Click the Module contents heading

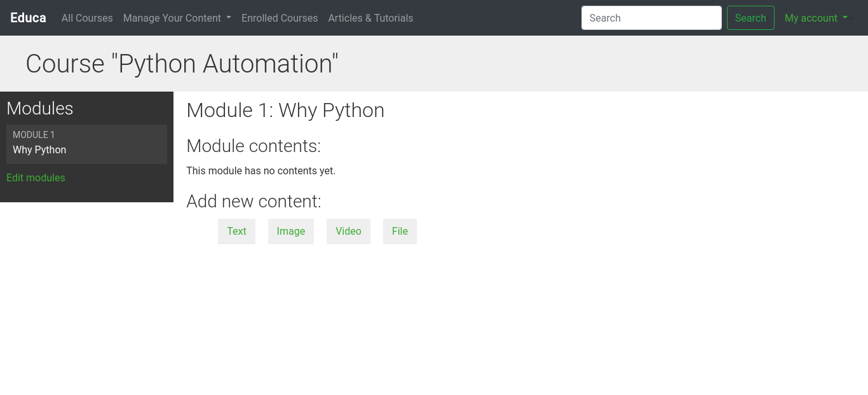tap(254, 146)
